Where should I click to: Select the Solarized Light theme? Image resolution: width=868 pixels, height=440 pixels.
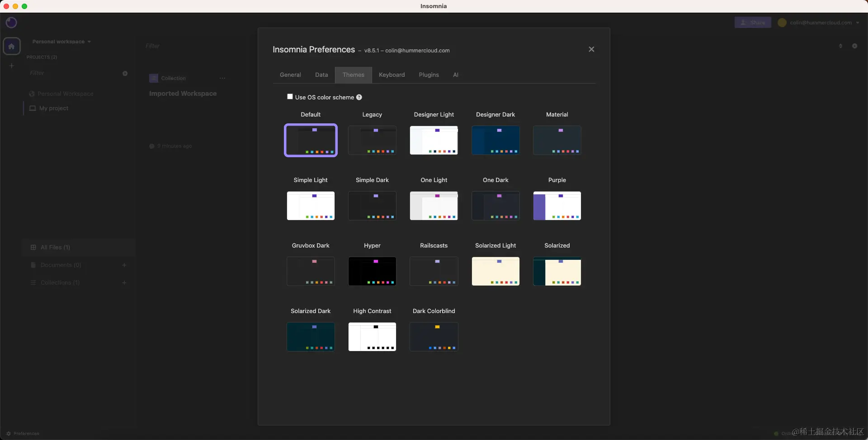495,271
